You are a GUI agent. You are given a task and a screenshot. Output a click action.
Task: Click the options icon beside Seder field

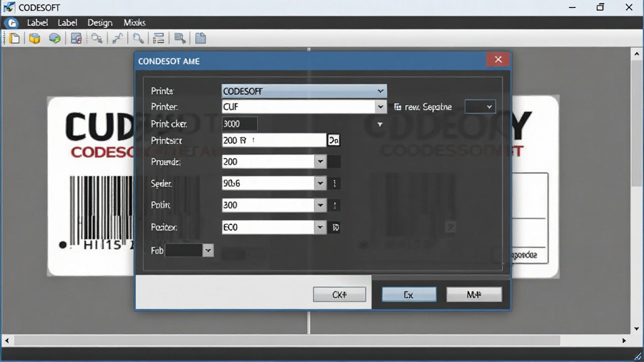(335, 184)
